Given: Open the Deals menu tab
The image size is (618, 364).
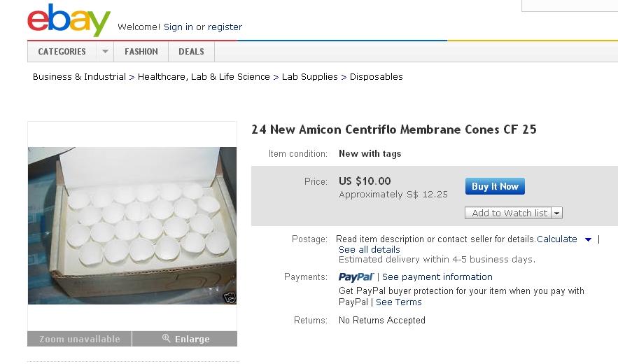Looking at the screenshot, I should tap(191, 52).
